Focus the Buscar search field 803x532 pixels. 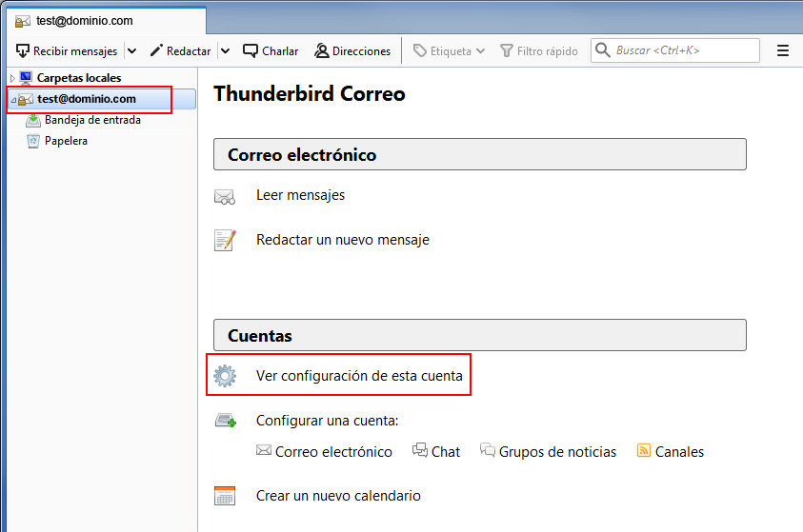click(684, 50)
